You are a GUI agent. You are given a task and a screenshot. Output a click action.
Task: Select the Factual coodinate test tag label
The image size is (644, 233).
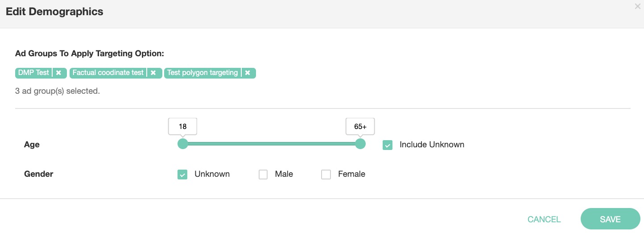pyautogui.click(x=108, y=73)
